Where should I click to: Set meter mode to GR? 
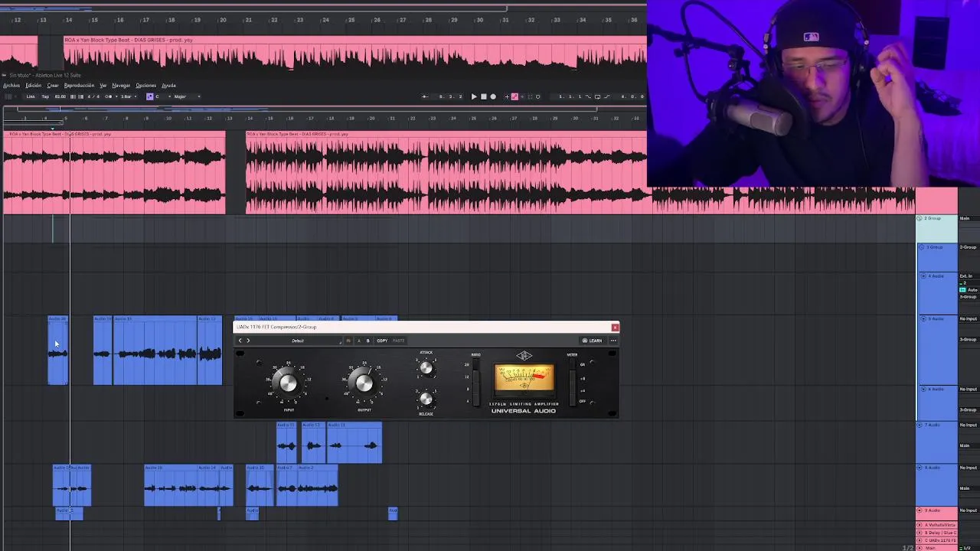(572, 364)
